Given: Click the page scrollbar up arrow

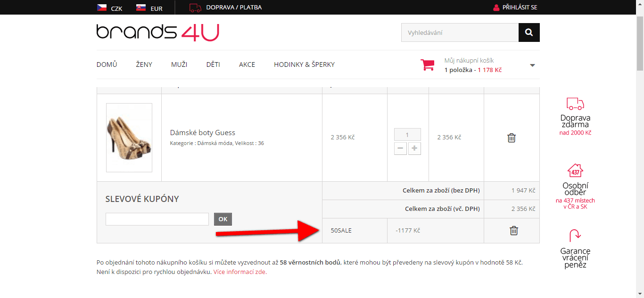Looking at the screenshot, I should 640,4.
